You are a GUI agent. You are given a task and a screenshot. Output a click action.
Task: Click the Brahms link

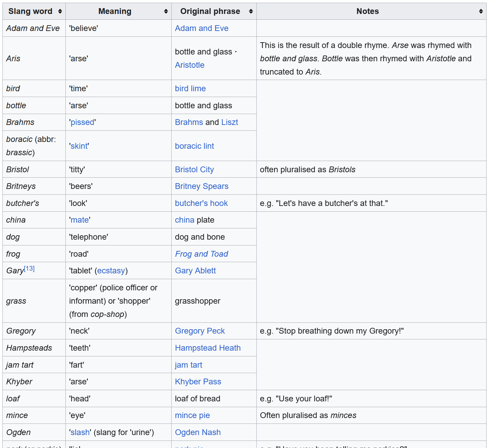[x=189, y=122]
